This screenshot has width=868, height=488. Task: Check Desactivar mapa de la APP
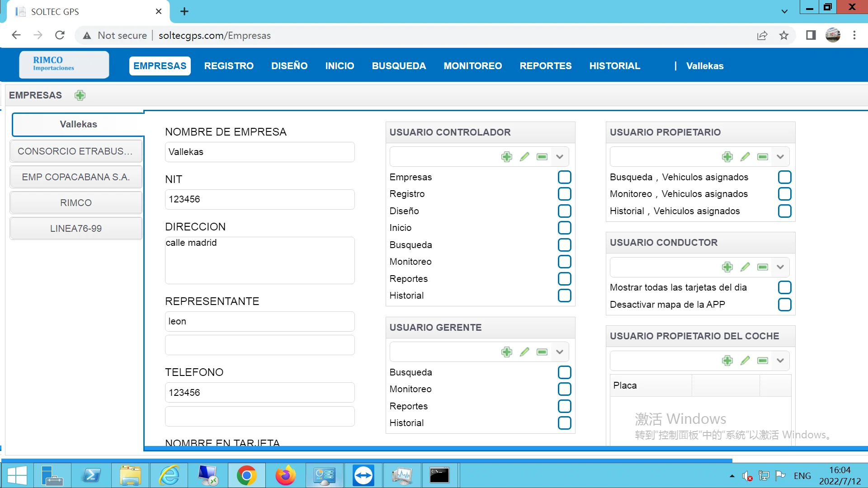784,305
